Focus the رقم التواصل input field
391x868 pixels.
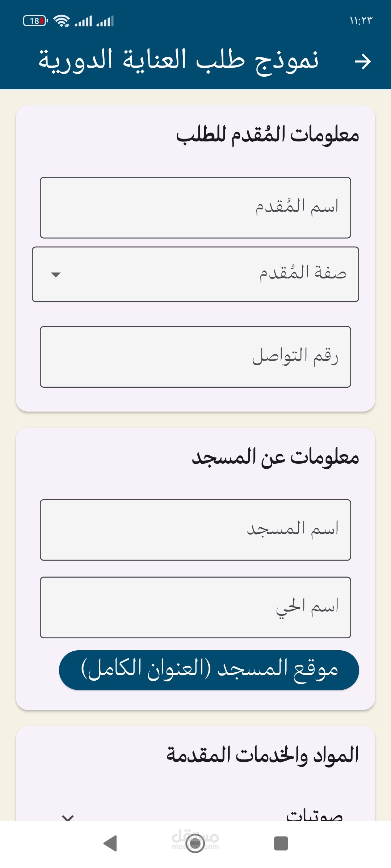[195, 357]
